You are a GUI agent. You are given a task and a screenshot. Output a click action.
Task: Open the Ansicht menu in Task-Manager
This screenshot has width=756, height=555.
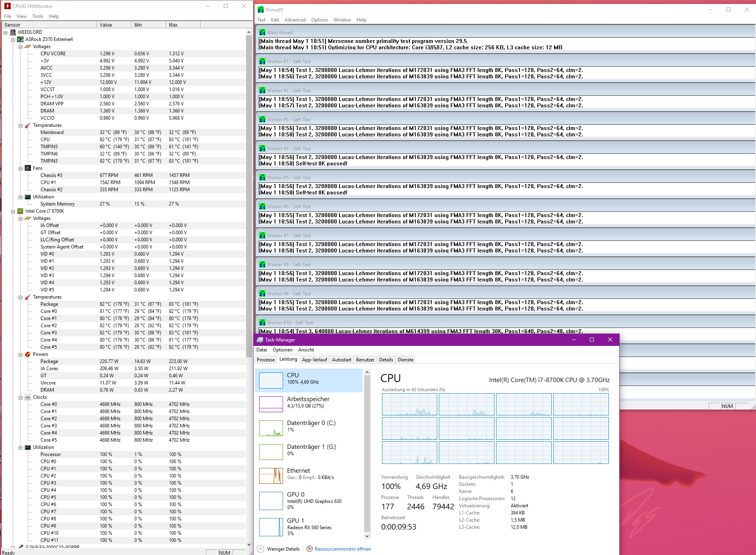pos(306,350)
